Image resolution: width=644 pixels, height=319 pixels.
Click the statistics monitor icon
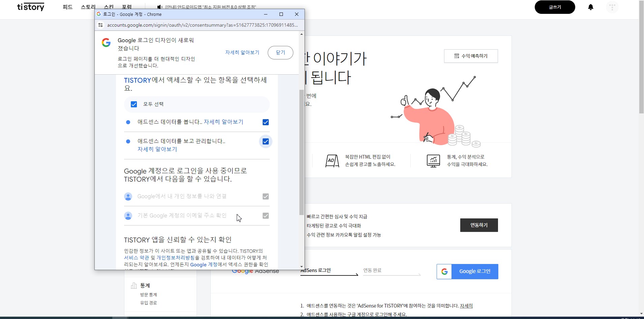pyautogui.click(x=433, y=161)
